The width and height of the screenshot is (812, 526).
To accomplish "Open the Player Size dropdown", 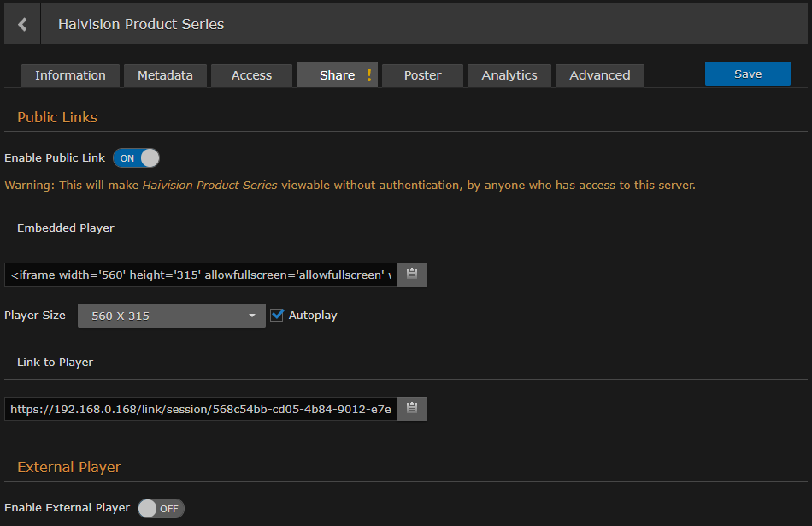I will click(171, 315).
